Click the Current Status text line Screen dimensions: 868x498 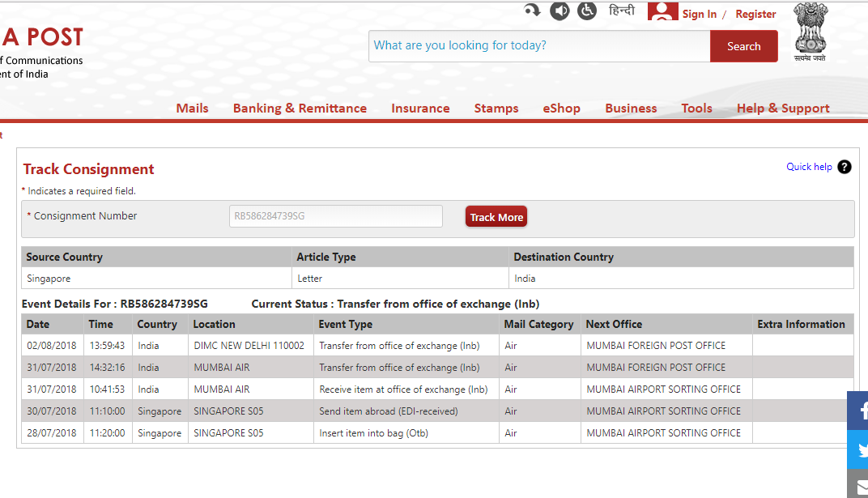tap(395, 304)
